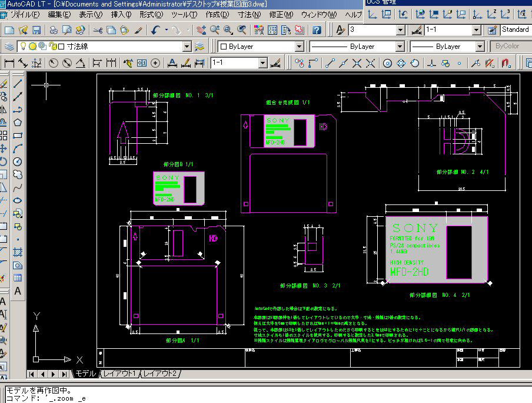Switch to the レイアウト2 tab

(x=160, y=374)
